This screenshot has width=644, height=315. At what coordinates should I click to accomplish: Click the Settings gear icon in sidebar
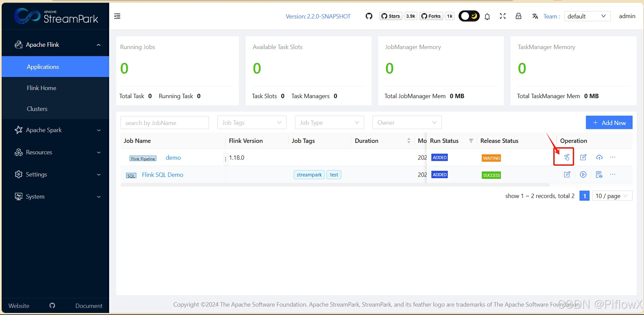pos(18,174)
